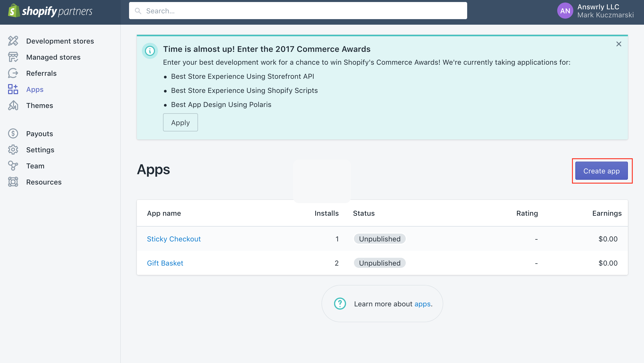Screen dimensions: 644x363
Task: Dismiss the Commerce Awards banner
Action: point(619,44)
